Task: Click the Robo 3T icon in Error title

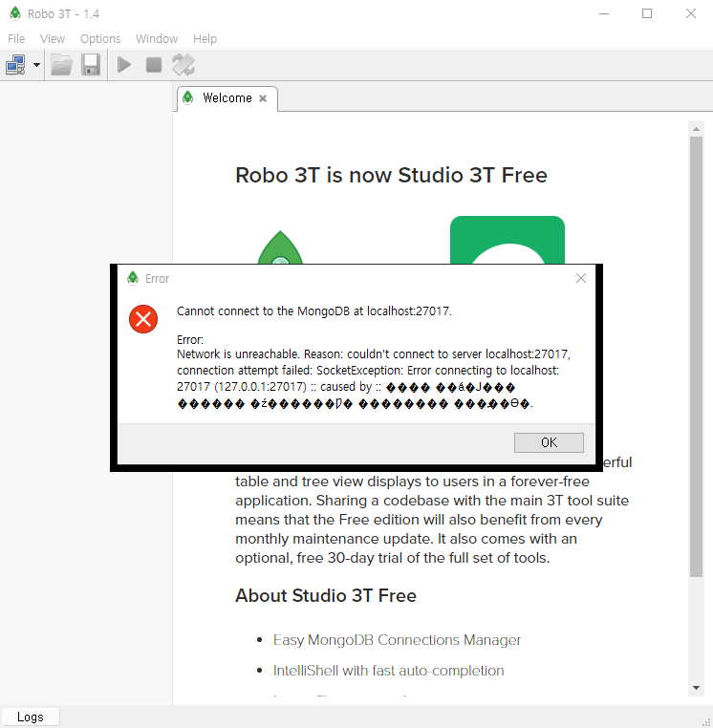Action: (133, 278)
